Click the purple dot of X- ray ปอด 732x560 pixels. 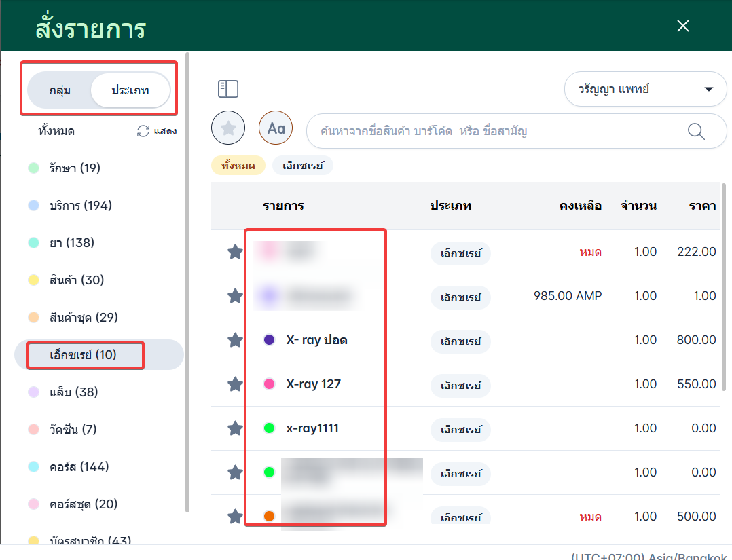(x=270, y=340)
